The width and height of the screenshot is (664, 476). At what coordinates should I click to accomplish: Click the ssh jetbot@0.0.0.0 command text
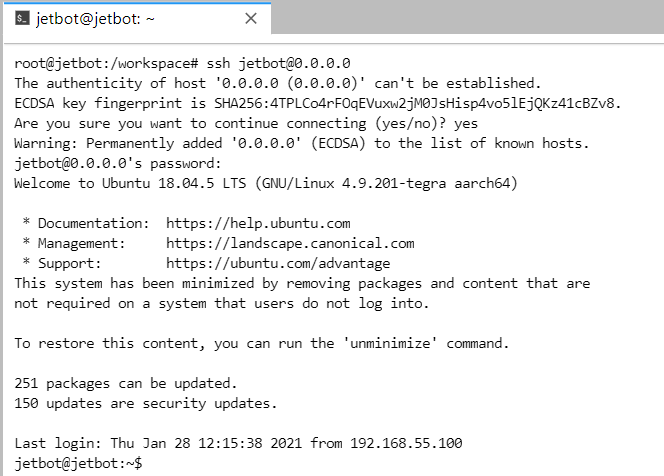coord(278,63)
